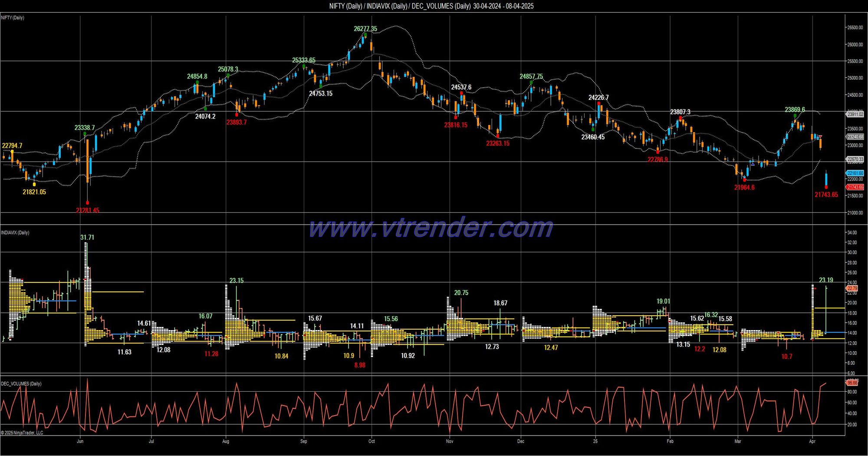Image resolution: width=868 pixels, height=456 pixels.
Task: Select the INDIAVIX (Daily) panel label
Action: (15, 233)
